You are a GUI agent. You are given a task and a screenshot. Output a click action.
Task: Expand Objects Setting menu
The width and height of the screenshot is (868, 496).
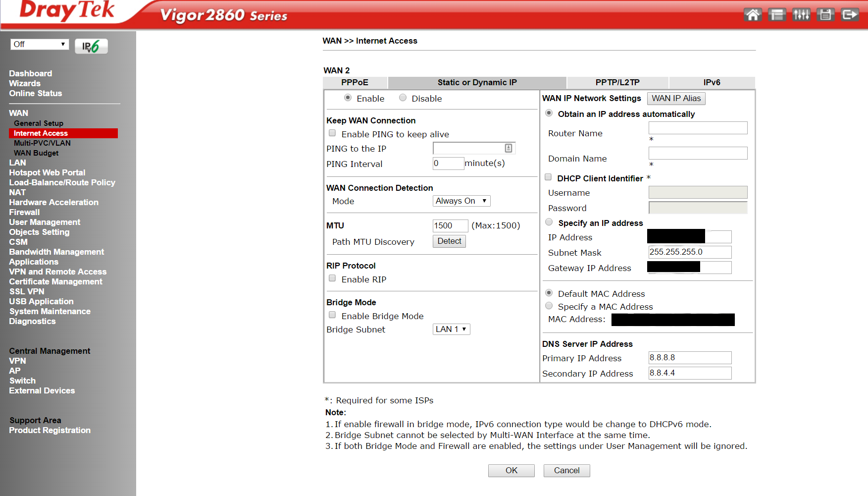[x=39, y=232]
